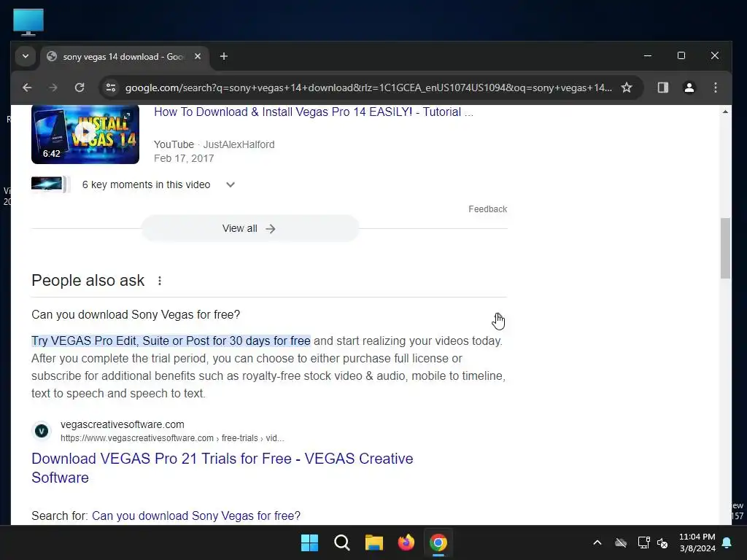The image size is (747, 560).
Task: Expand 6 key moments in this video
Action: (x=230, y=184)
